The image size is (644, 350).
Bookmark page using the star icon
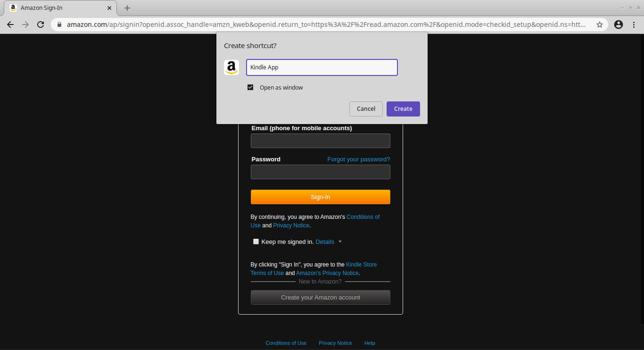tap(600, 25)
